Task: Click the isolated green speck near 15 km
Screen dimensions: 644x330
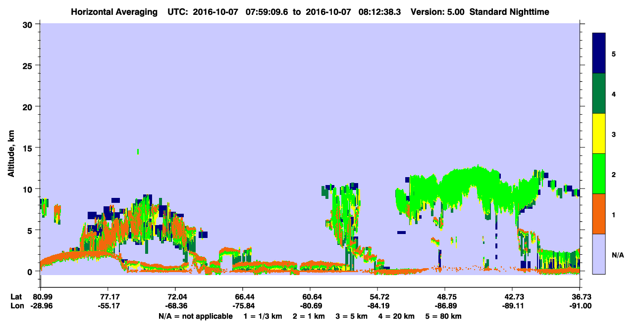Action: pos(138,151)
